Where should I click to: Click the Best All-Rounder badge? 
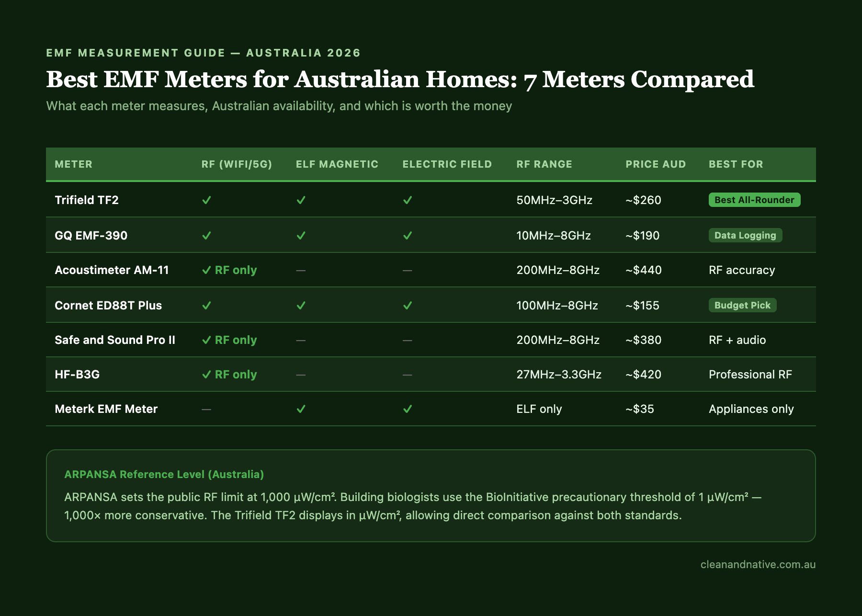754,200
